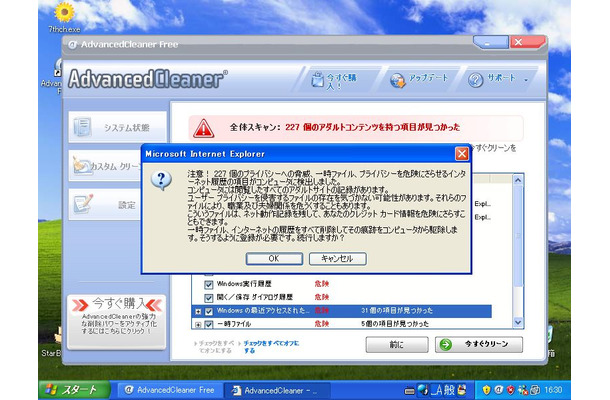Click キャンセル in the dialog
610x400 pixels.
[337, 259]
